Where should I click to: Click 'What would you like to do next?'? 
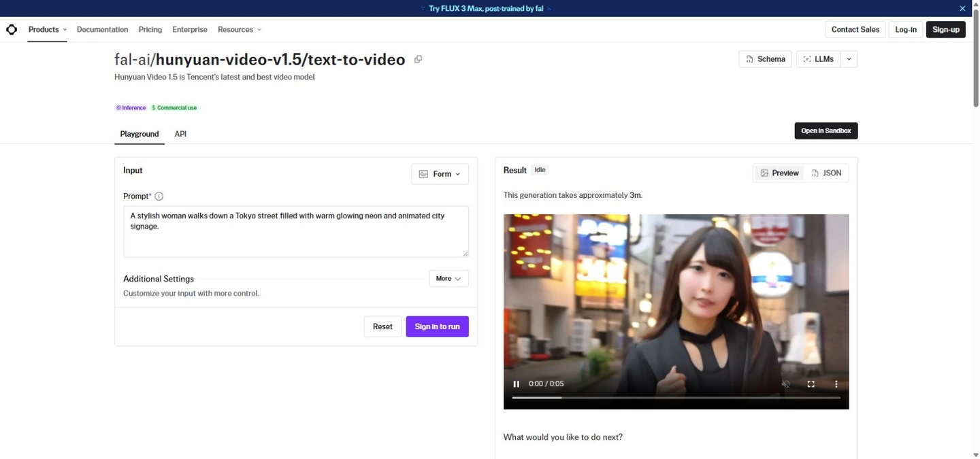[x=563, y=437]
